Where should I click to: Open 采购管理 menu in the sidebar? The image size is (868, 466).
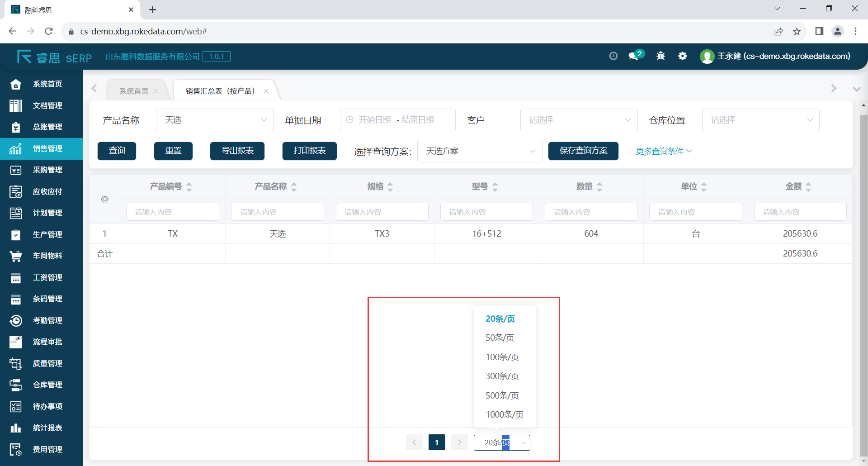coord(47,170)
